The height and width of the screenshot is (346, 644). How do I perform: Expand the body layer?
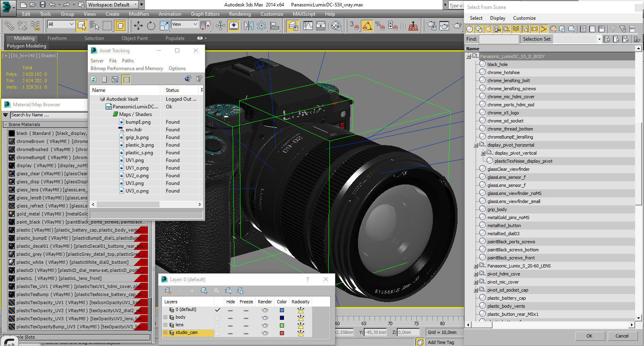(x=165, y=317)
